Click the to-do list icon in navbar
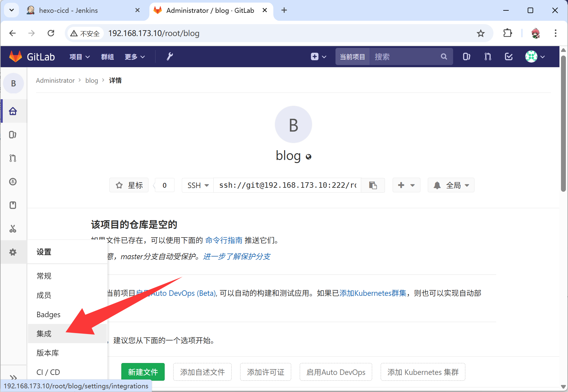Image resolution: width=568 pixels, height=392 pixels. (509, 56)
